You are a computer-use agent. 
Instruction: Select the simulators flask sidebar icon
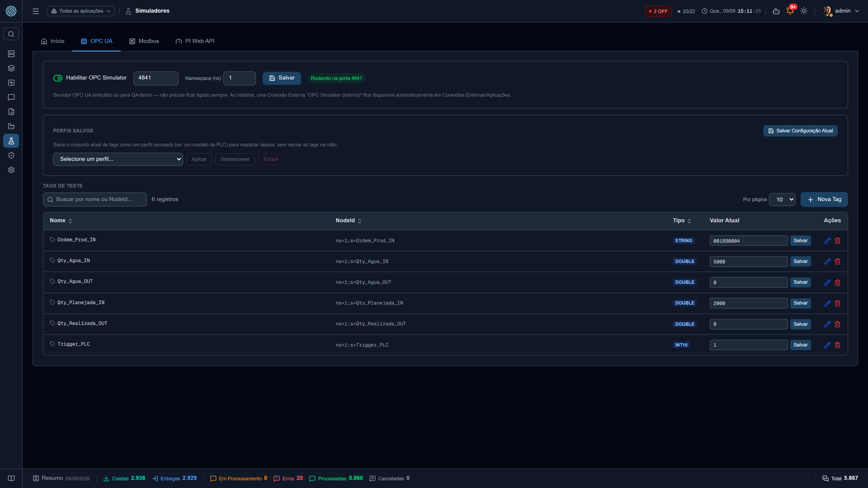click(x=11, y=141)
